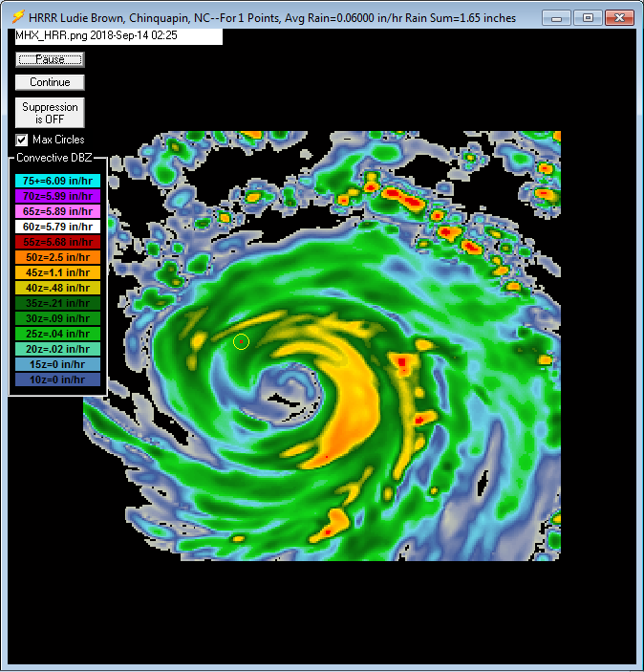Click the orange 50z=2.5 in/hr legend swatch

57,257
